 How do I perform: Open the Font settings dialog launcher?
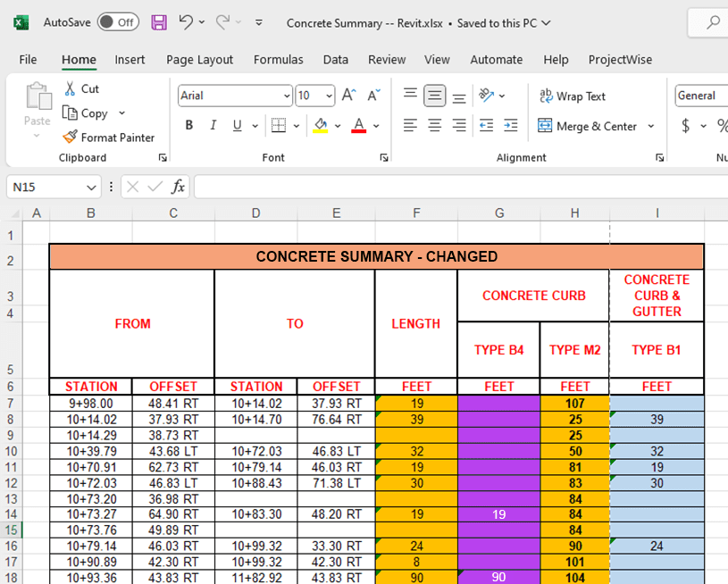(384, 158)
